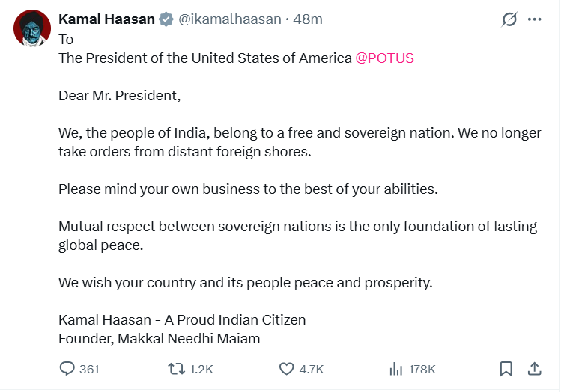Follow the @POTUS mention link

point(384,58)
